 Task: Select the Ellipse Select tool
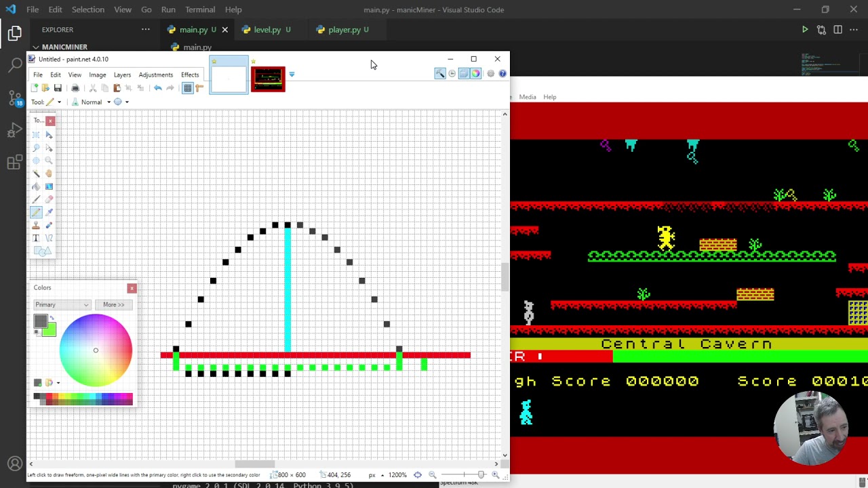(36, 161)
